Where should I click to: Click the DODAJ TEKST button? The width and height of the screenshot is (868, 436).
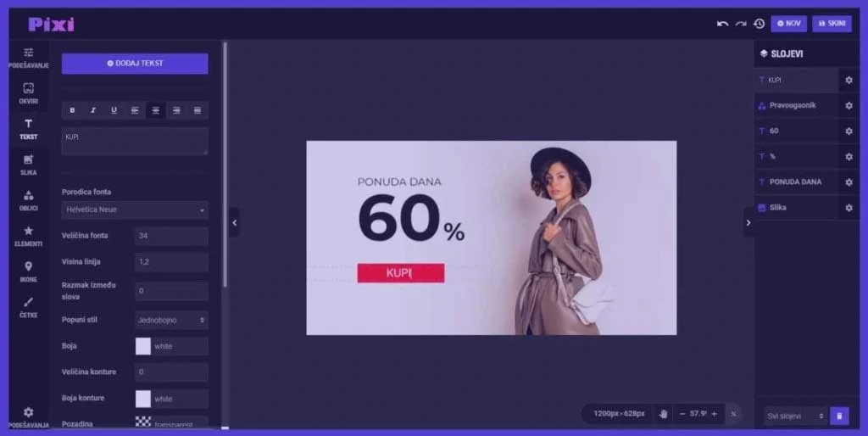(x=135, y=63)
